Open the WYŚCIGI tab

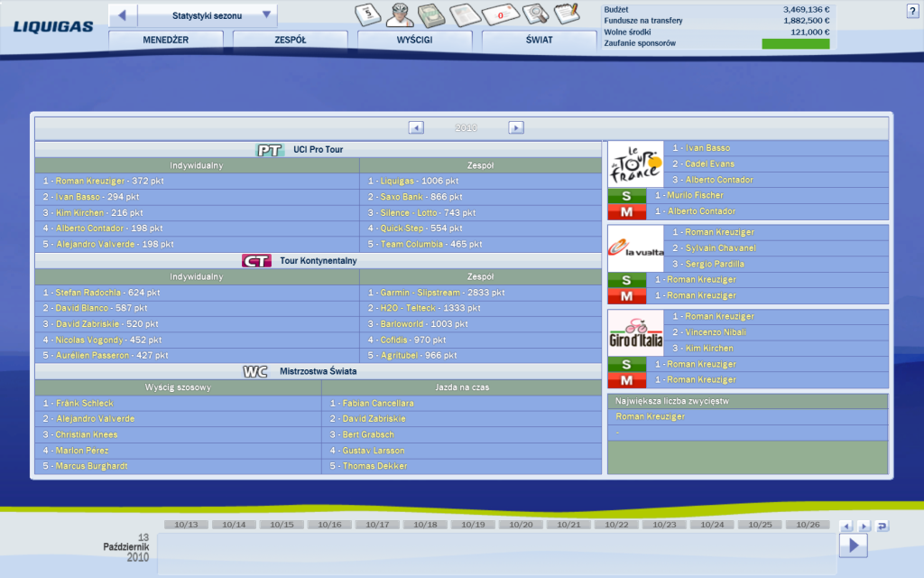414,40
